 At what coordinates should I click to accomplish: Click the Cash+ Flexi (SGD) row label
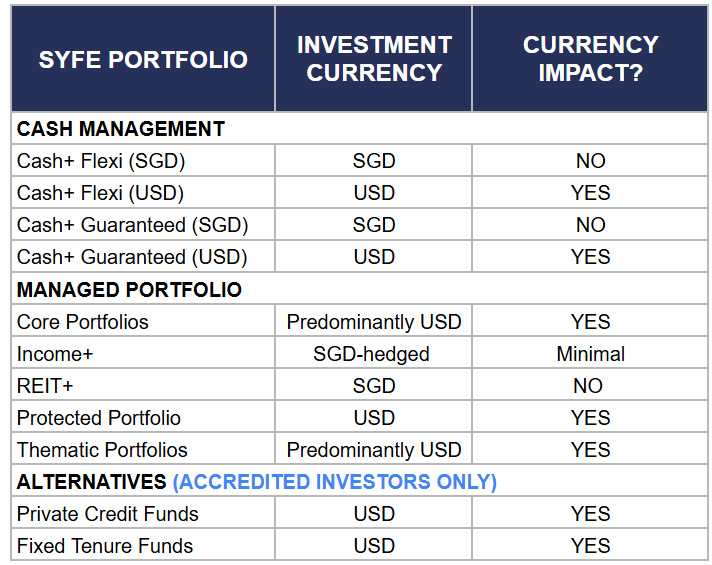pos(101,161)
